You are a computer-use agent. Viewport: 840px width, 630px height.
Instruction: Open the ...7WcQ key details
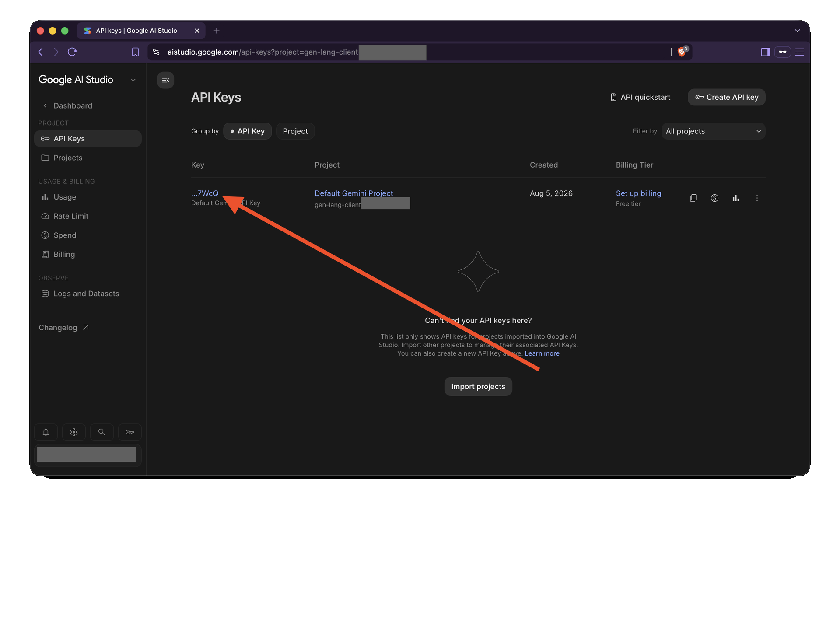(x=205, y=193)
